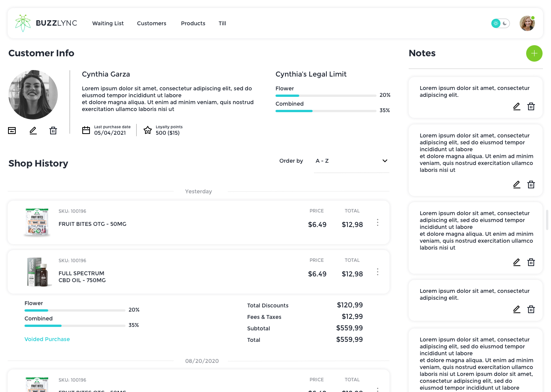Edit customer profile with pencil icon

click(x=33, y=131)
